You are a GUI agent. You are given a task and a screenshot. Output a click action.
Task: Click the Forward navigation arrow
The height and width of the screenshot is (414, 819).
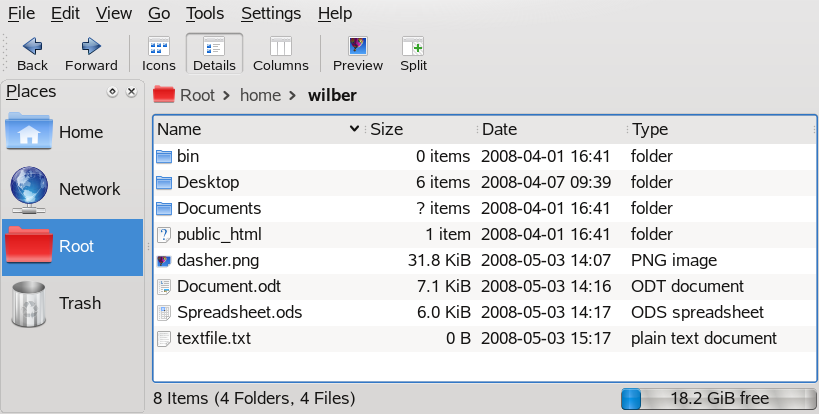91,52
